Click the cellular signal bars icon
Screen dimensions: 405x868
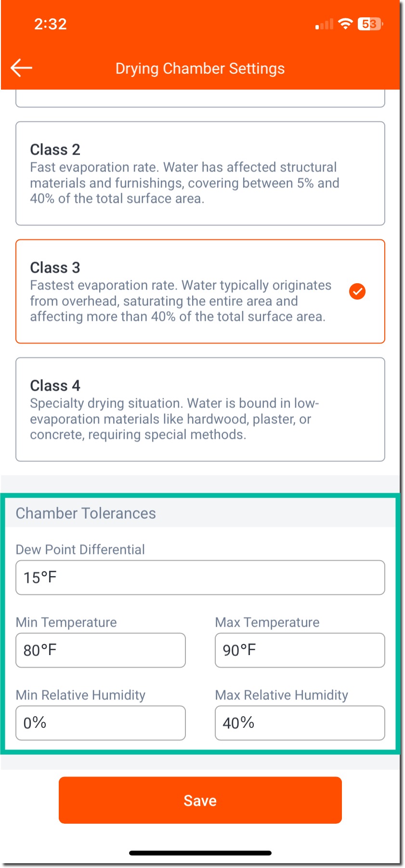pos(324,25)
